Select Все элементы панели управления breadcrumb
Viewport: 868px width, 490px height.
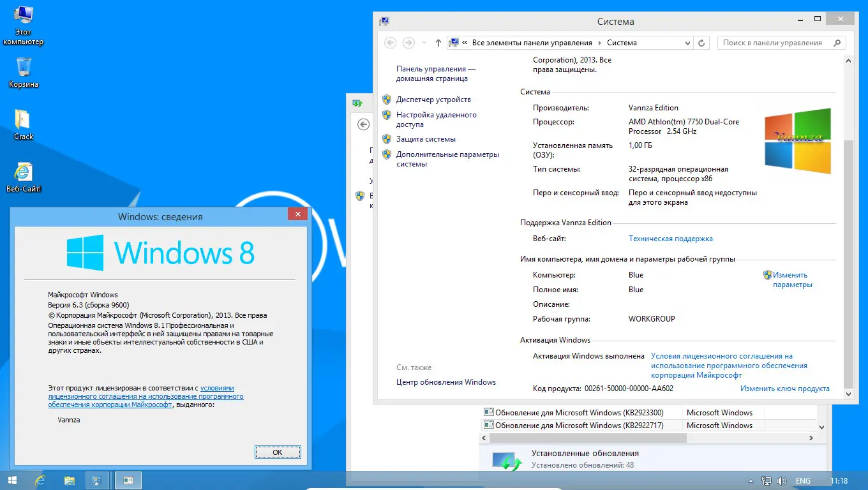coord(532,43)
